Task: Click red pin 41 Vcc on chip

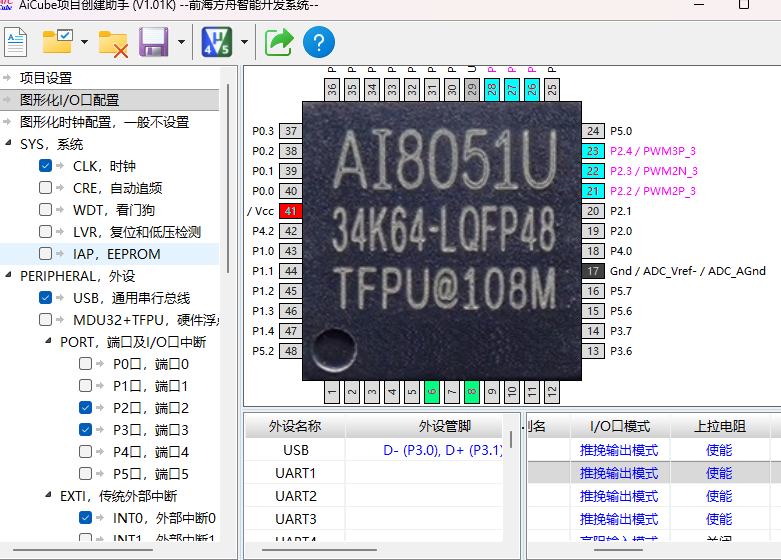Action: click(290, 211)
